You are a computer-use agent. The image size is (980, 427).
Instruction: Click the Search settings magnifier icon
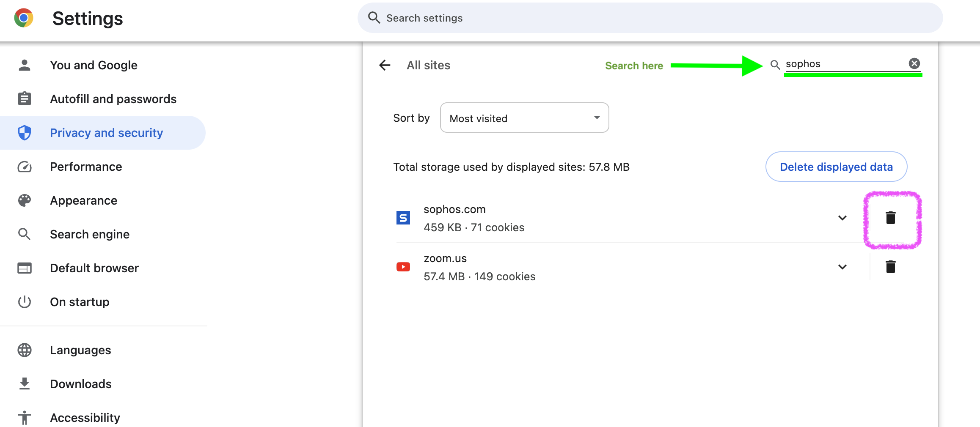tap(374, 17)
